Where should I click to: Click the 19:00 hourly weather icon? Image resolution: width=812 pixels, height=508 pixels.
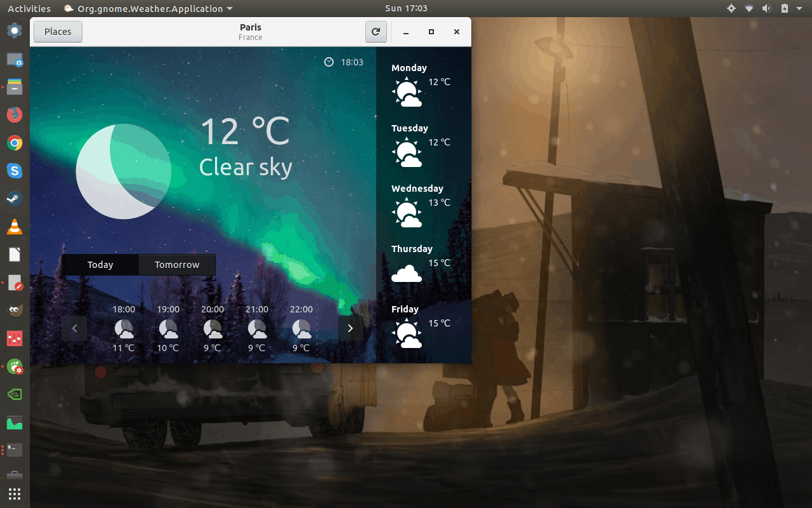click(x=168, y=329)
